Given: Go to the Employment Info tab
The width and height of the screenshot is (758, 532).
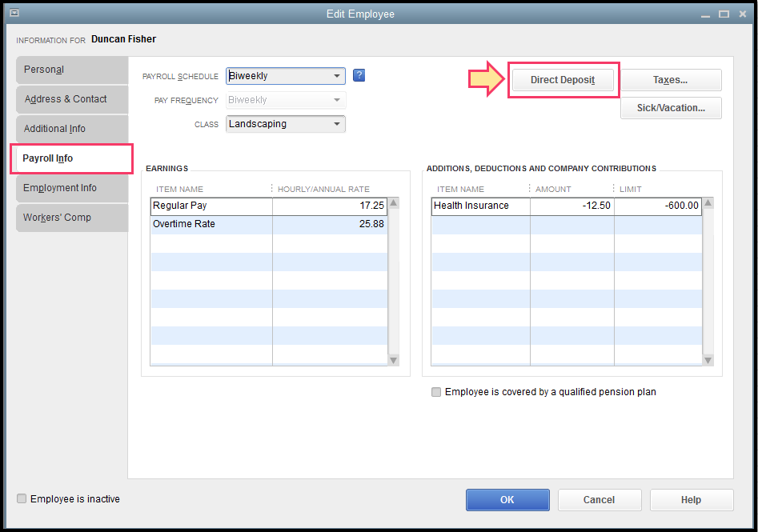Looking at the screenshot, I should tap(72, 188).
